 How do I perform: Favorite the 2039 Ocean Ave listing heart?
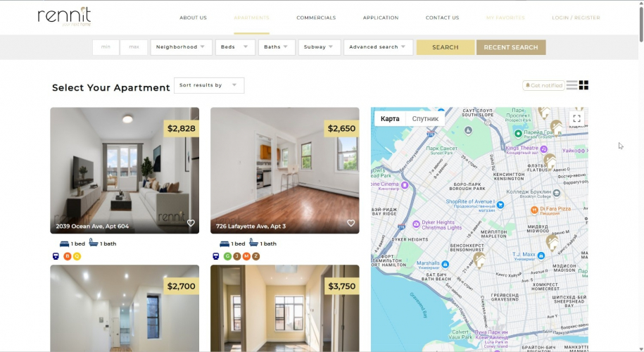[191, 223]
